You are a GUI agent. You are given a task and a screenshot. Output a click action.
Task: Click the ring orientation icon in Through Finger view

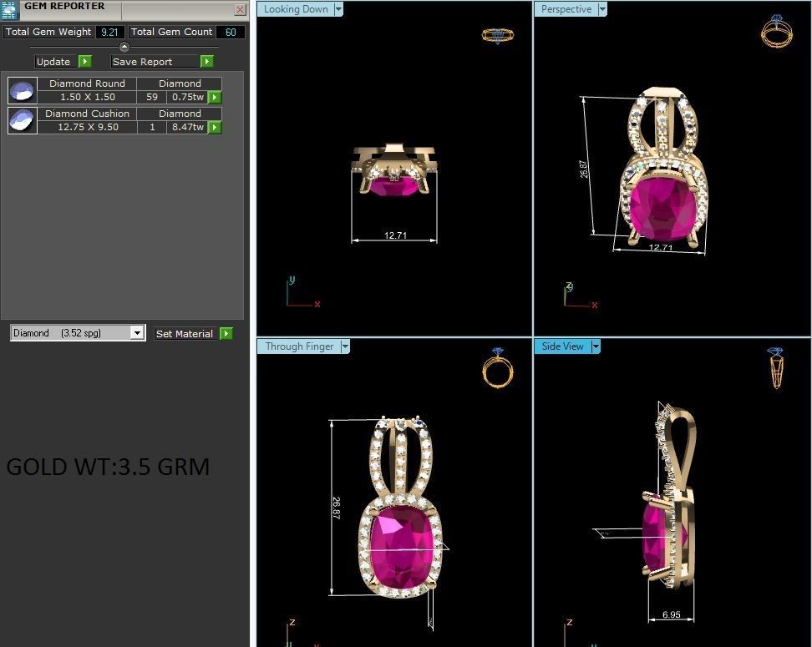click(x=498, y=367)
